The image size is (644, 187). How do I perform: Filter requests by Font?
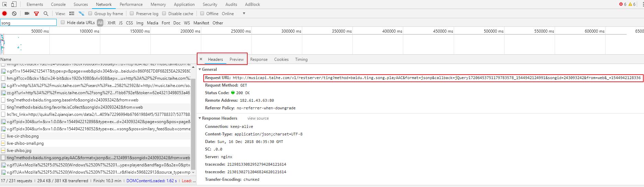click(x=166, y=23)
